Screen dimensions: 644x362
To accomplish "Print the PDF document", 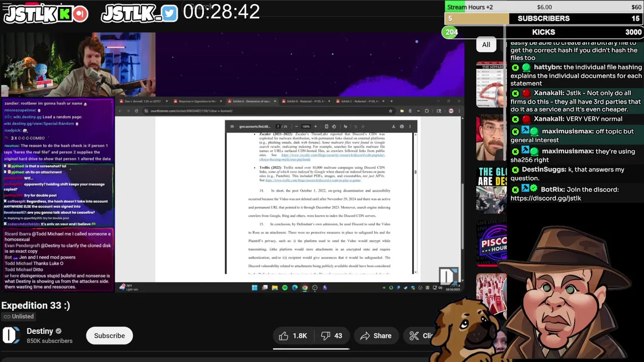I will click(x=401, y=126).
